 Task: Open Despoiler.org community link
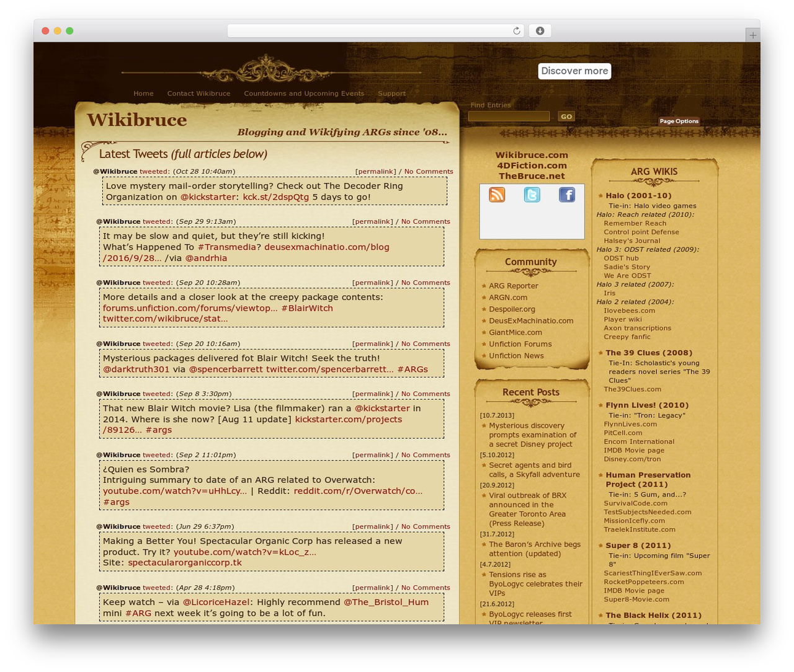coord(512,309)
